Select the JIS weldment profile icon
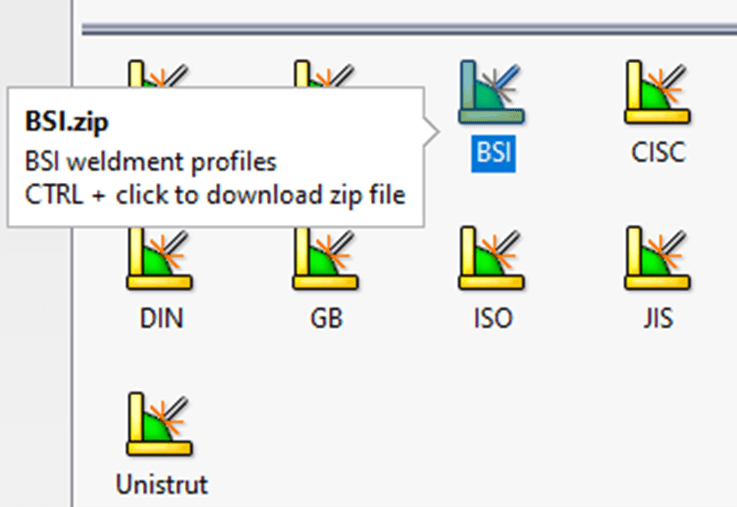The width and height of the screenshot is (737, 507). click(658, 258)
